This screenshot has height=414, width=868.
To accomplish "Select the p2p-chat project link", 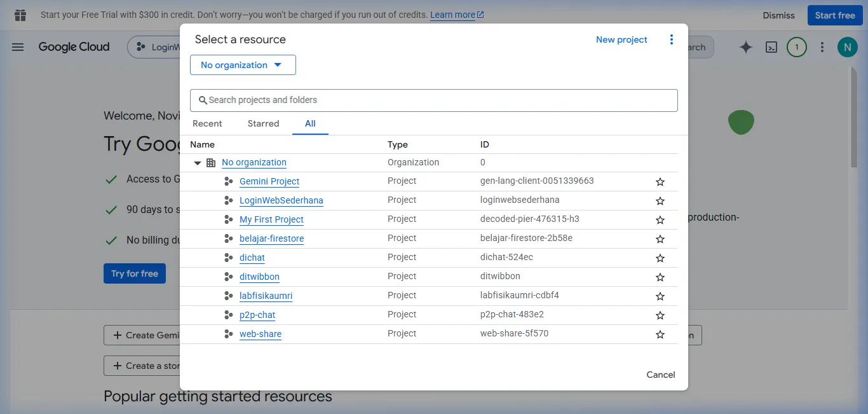I will tap(257, 315).
